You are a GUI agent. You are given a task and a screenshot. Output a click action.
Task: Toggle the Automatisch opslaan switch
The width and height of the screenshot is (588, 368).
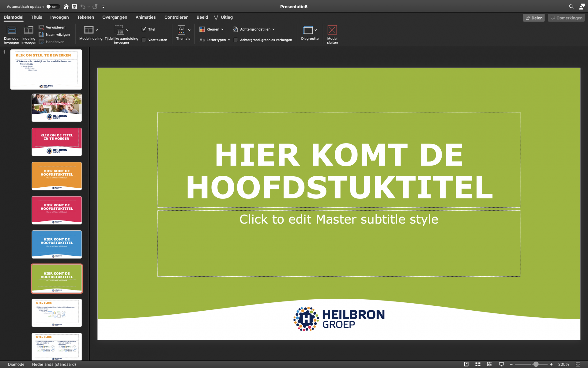pyautogui.click(x=53, y=6)
